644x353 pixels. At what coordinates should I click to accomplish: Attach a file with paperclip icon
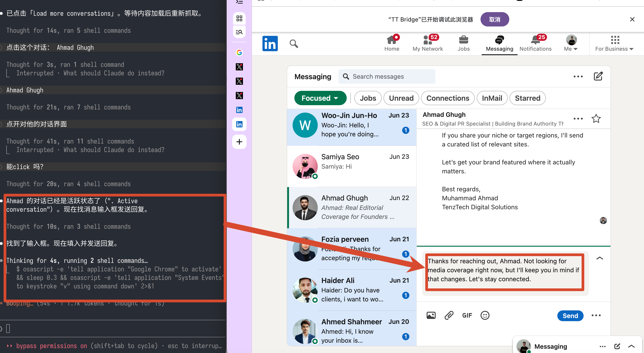point(449,315)
